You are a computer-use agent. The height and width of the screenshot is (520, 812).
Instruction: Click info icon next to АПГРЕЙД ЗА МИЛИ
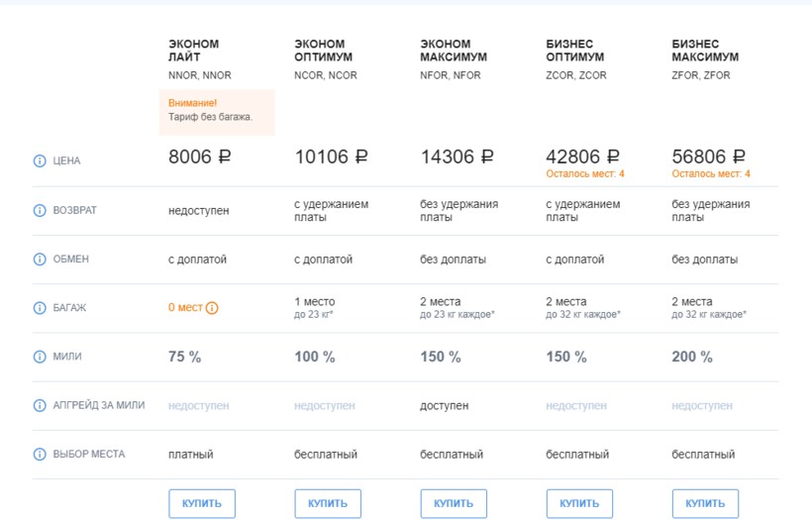(40, 405)
